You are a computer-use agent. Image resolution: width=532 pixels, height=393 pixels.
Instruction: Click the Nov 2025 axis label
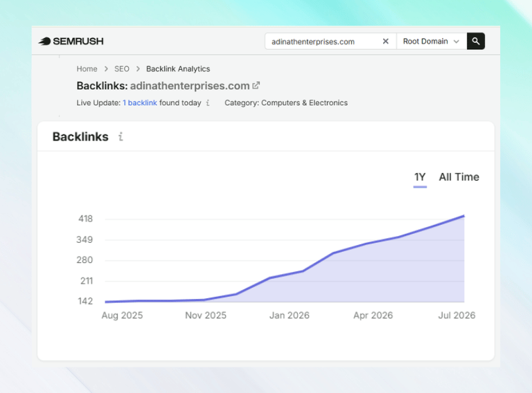206,316
